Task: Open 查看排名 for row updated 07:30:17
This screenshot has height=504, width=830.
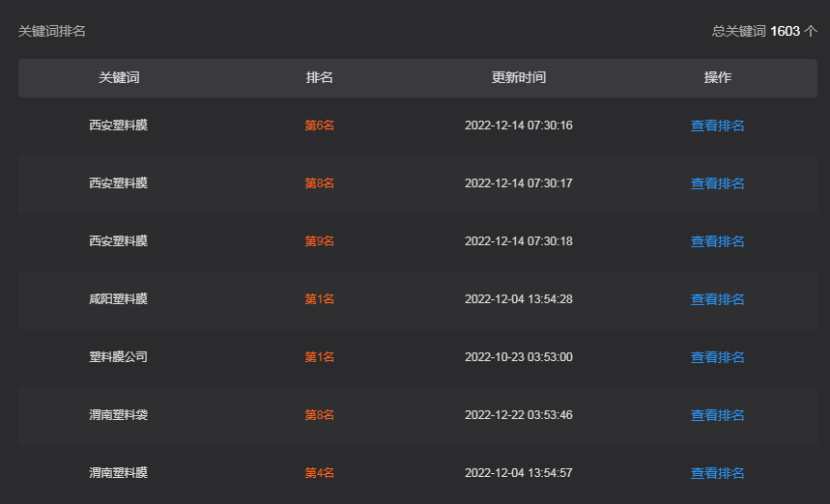Action: tap(717, 183)
